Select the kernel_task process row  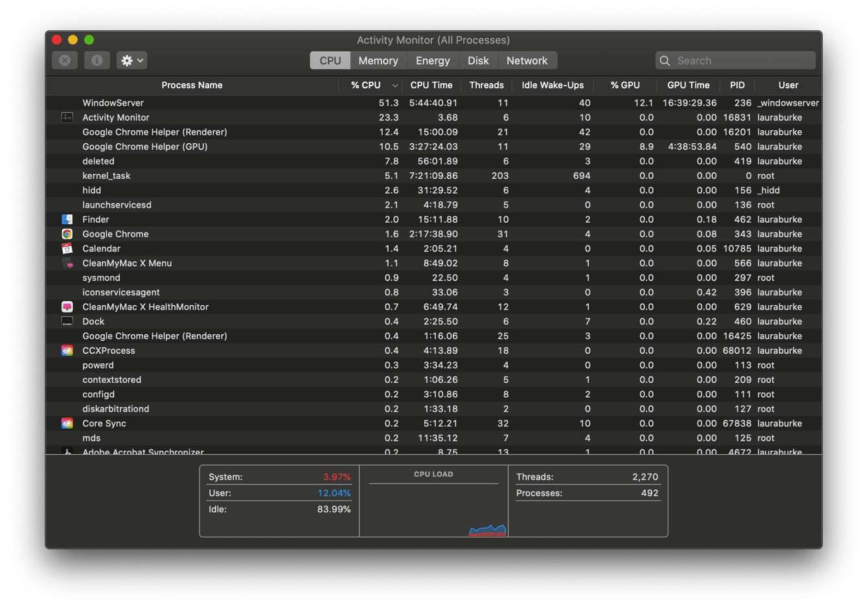click(433, 176)
